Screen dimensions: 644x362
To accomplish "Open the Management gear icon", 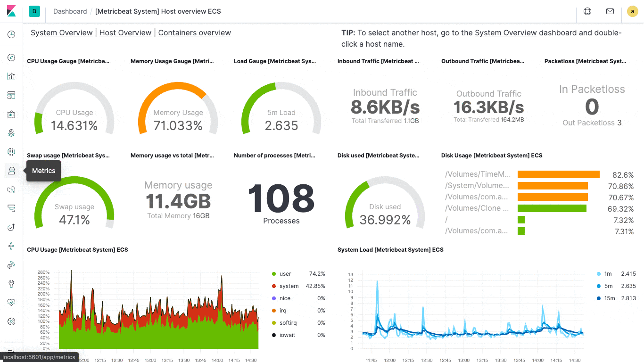I will click(x=11, y=321).
